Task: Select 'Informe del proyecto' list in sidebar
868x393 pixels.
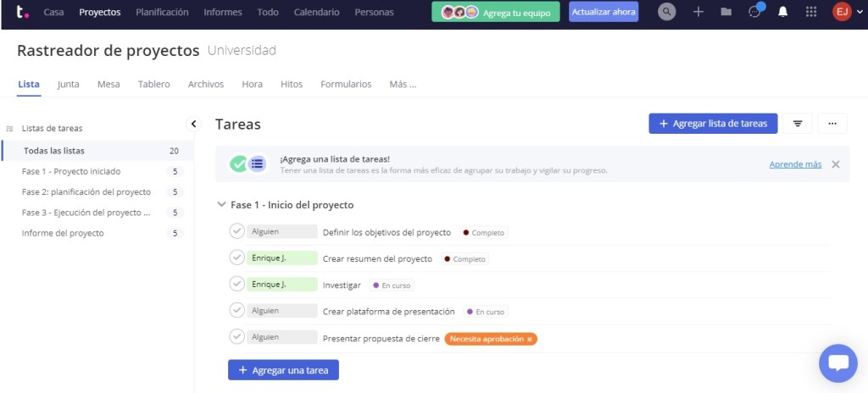Action: (x=63, y=233)
